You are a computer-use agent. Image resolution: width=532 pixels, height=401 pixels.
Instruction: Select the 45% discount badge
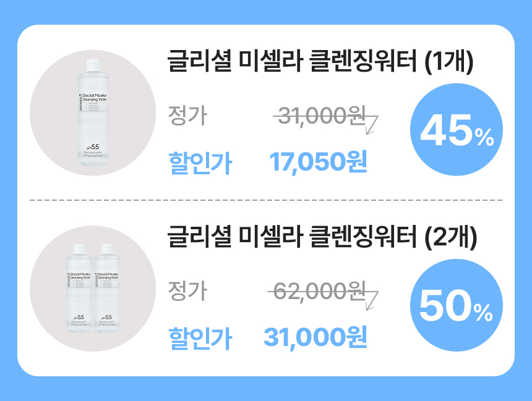pyautogui.click(x=456, y=131)
